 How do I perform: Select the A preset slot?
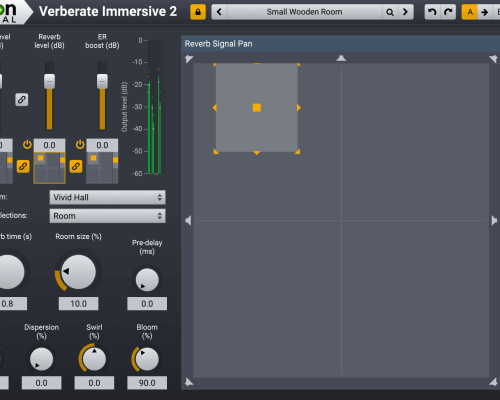pyautogui.click(x=470, y=12)
